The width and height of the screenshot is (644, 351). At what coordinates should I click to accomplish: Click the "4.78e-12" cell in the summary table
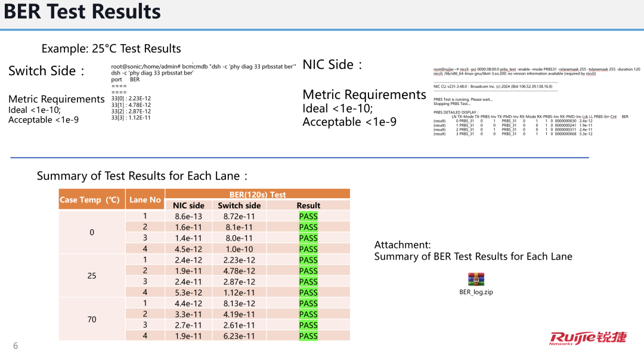240,271
